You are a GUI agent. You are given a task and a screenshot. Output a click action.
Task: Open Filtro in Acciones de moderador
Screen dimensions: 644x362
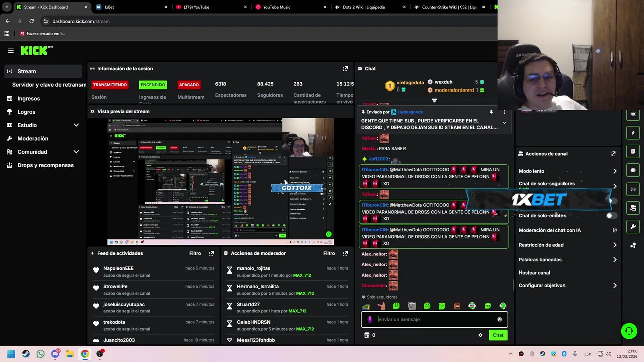click(329, 253)
